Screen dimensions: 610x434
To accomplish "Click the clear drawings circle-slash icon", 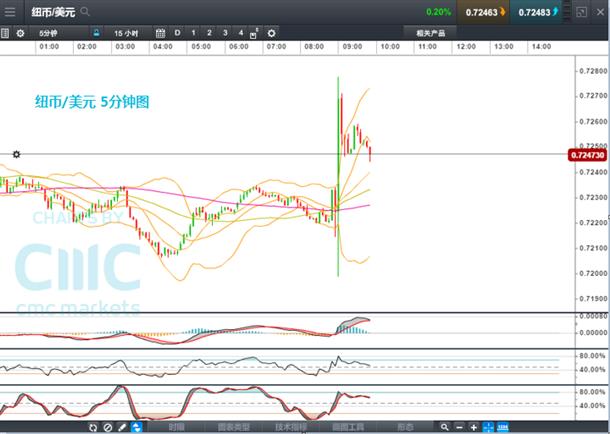I will pos(108,427).
